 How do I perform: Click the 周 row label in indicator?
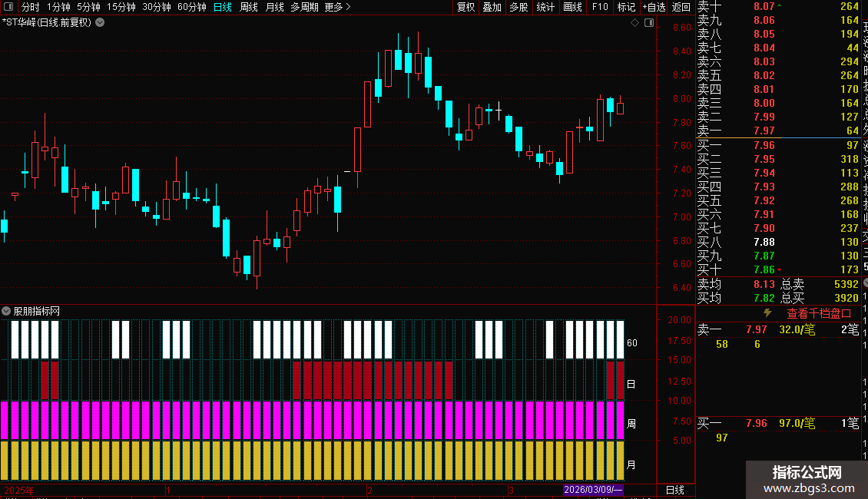tap(631, 424)
